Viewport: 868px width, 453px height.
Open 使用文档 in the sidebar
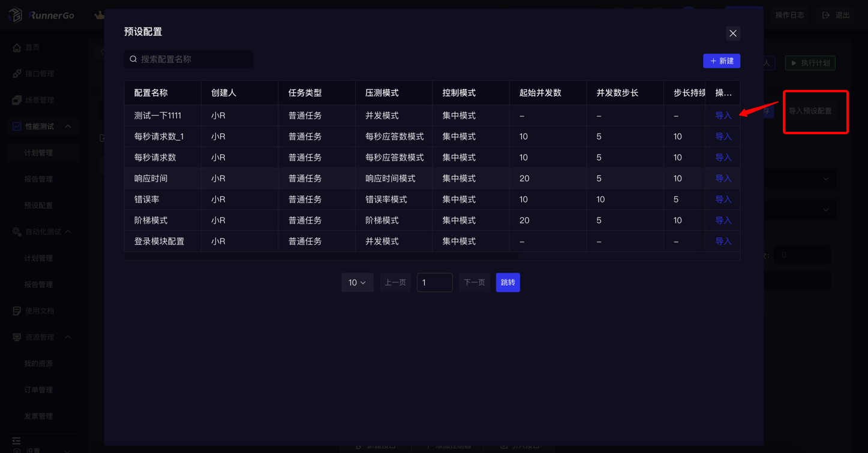(40, 311)
